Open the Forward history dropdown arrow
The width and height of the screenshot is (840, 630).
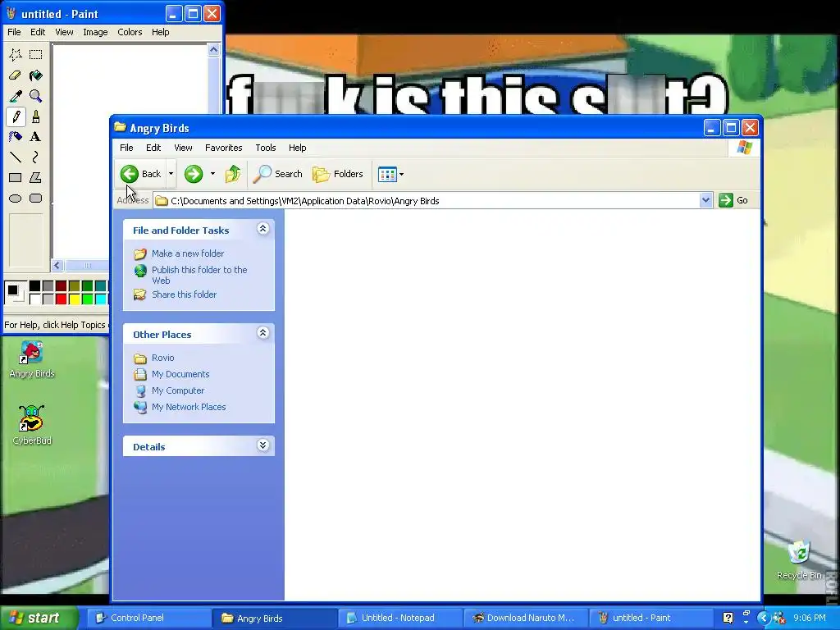click(x=212, y=174)
